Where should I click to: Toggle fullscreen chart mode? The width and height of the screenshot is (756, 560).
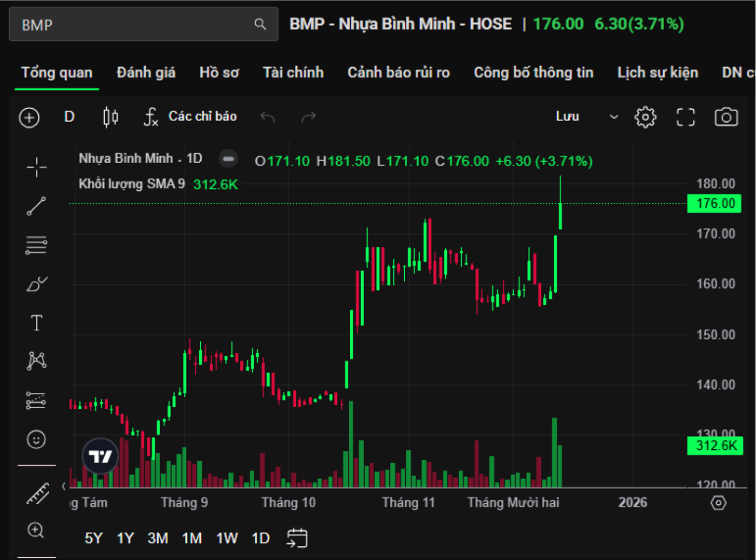pos(685,117)
